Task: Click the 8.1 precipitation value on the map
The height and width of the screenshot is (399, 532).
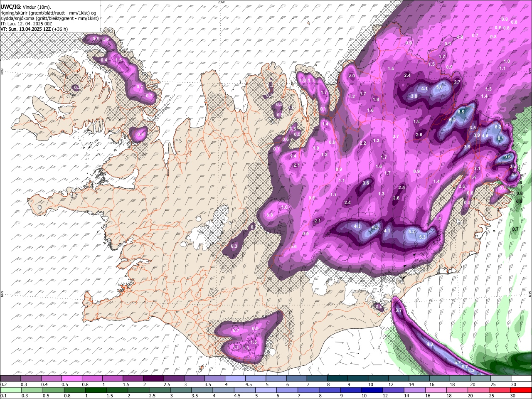Action: point(501,138)
